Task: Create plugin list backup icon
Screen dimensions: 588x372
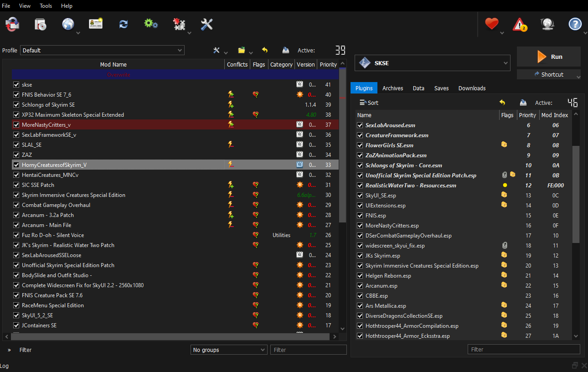Action: click(x=523, y=103)
